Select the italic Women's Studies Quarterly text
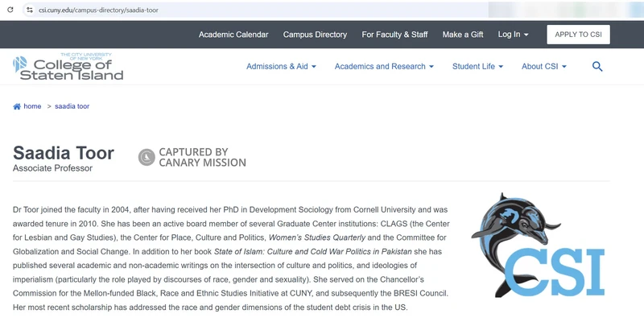Image resolution: width=644 pixels, height=322 pixels. pos(317,237)
